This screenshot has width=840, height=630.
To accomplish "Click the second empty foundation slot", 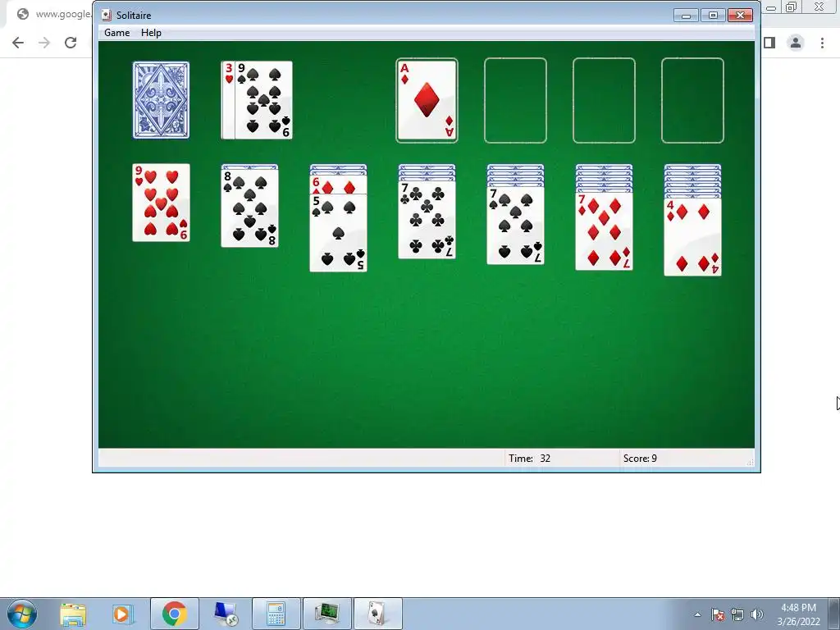I will (515, 100).
